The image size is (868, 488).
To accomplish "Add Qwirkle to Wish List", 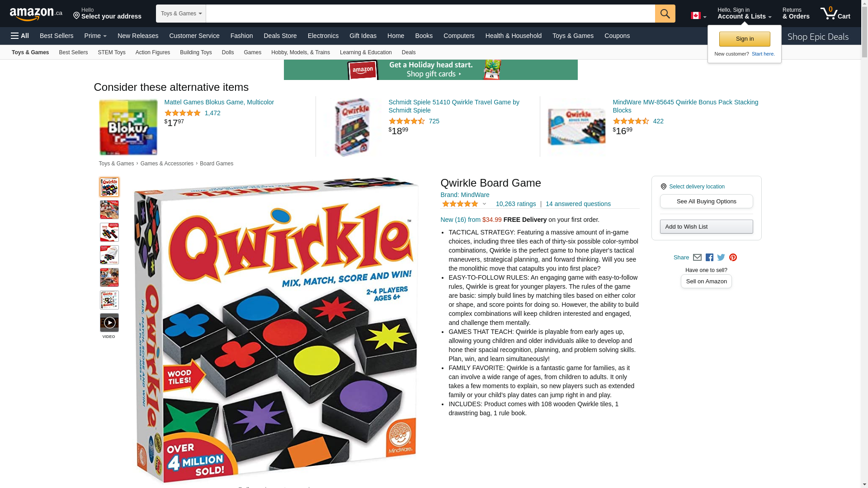I will [x=706, y=227].
